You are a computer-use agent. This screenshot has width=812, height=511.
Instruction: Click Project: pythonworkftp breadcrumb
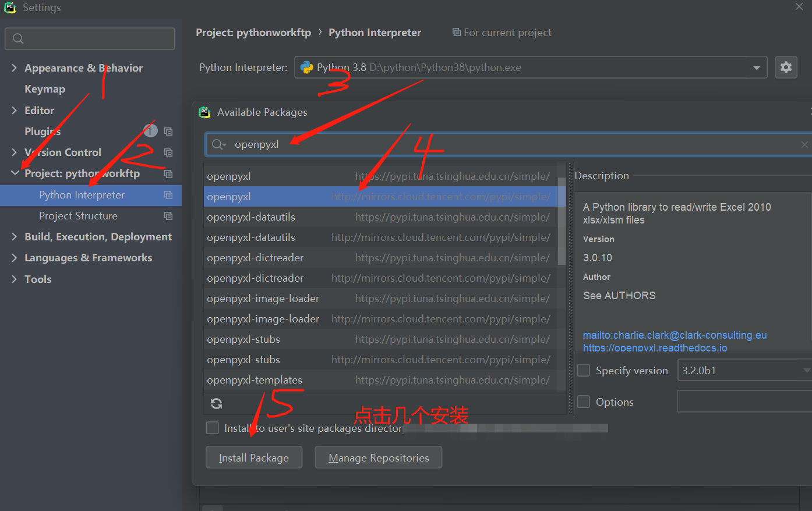click(253, 33)
